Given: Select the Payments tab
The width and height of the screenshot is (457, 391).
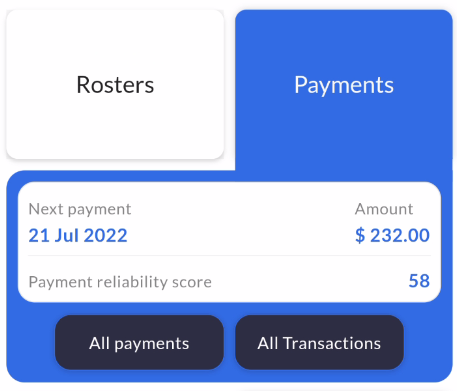Looking at the screenshot, I should [344, 85].
